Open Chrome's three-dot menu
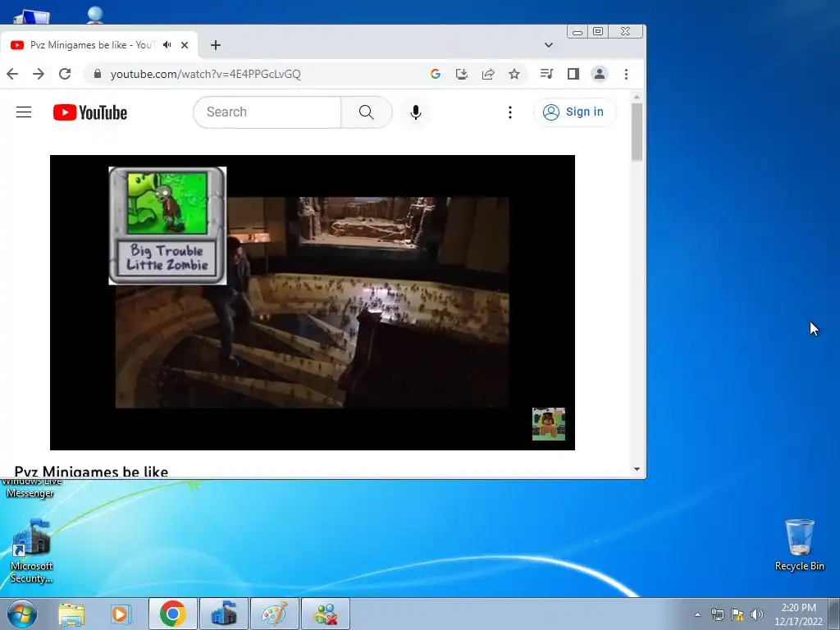Screen dimensions: 840x630 tap(626, 74)
